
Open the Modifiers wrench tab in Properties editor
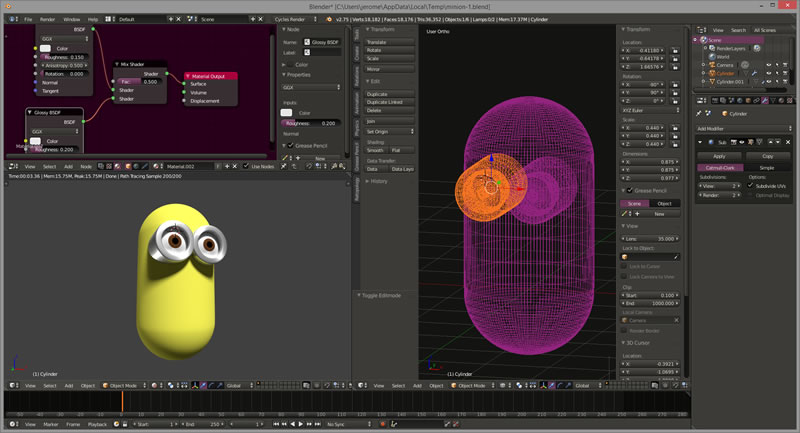765,100
